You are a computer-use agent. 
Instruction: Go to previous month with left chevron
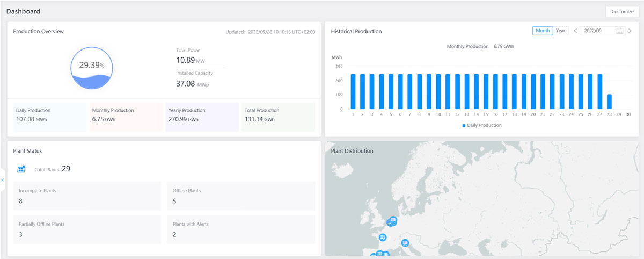click(575, 31)
